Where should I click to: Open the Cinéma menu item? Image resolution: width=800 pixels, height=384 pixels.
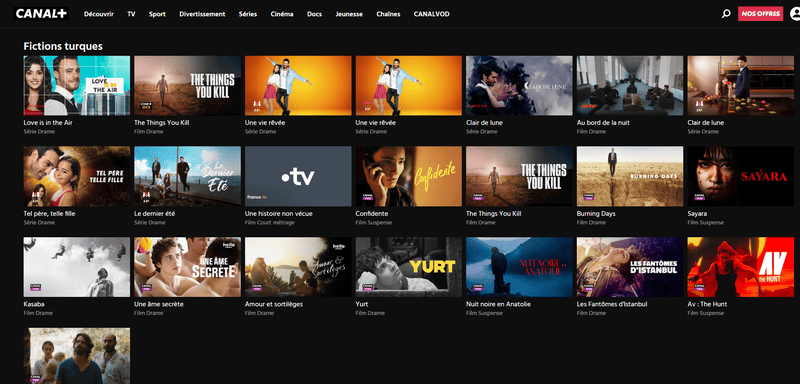click(x=282, y=14)
